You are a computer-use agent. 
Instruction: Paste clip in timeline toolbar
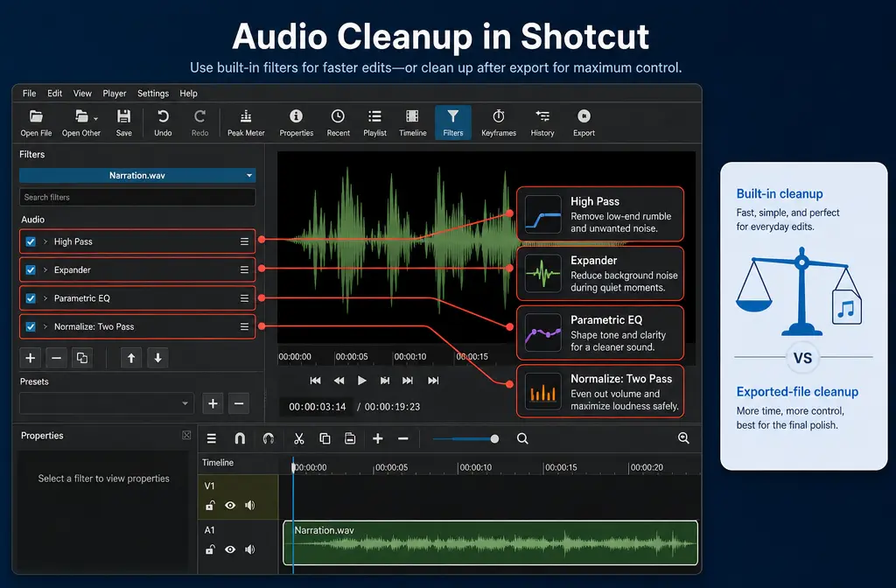click(x=350, y=438)
